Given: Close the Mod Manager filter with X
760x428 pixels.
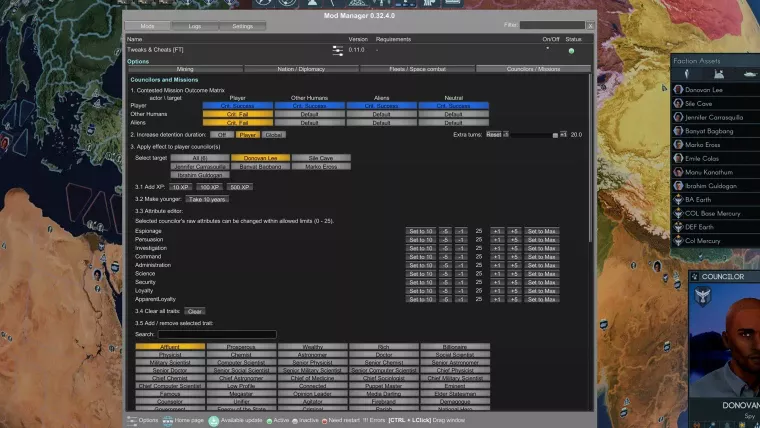Looking at the screenshot, I should (590, 25).
